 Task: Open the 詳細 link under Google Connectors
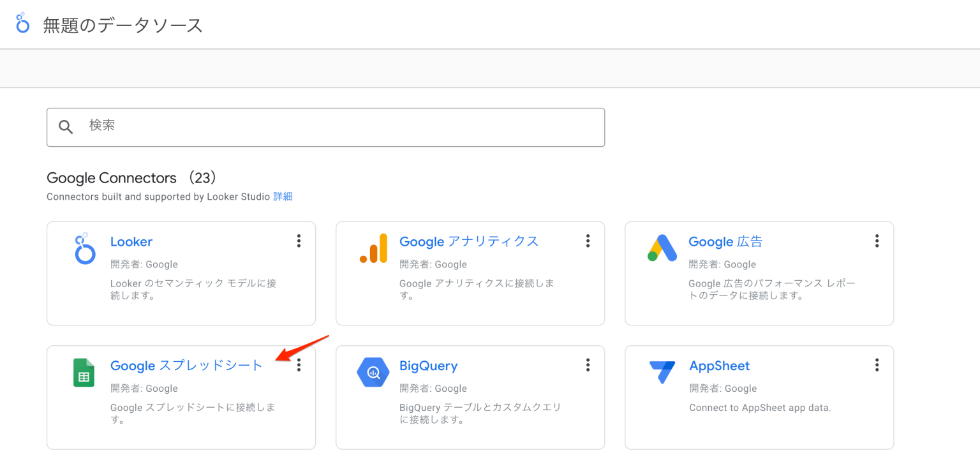tap(285, 196)
